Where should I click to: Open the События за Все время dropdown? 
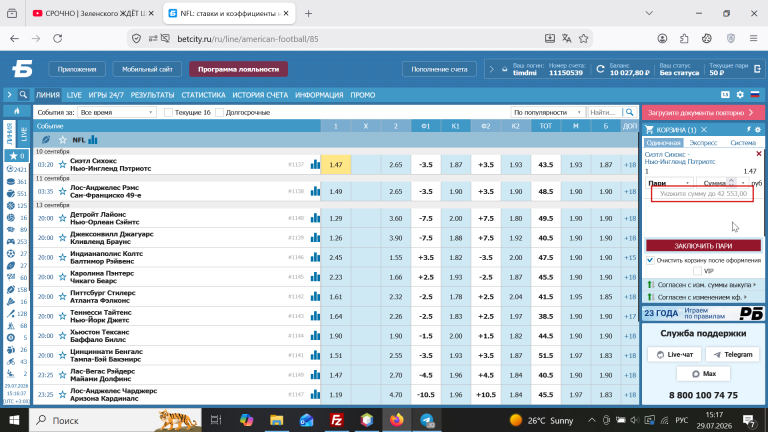pyautogui.click(x=117, y=112)
